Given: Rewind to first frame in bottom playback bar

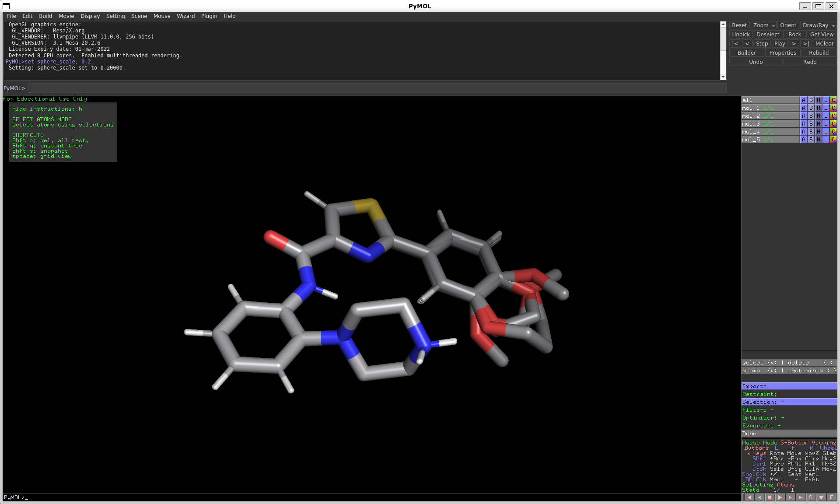Looking at the screenshot, I should (x=749, y=497).
